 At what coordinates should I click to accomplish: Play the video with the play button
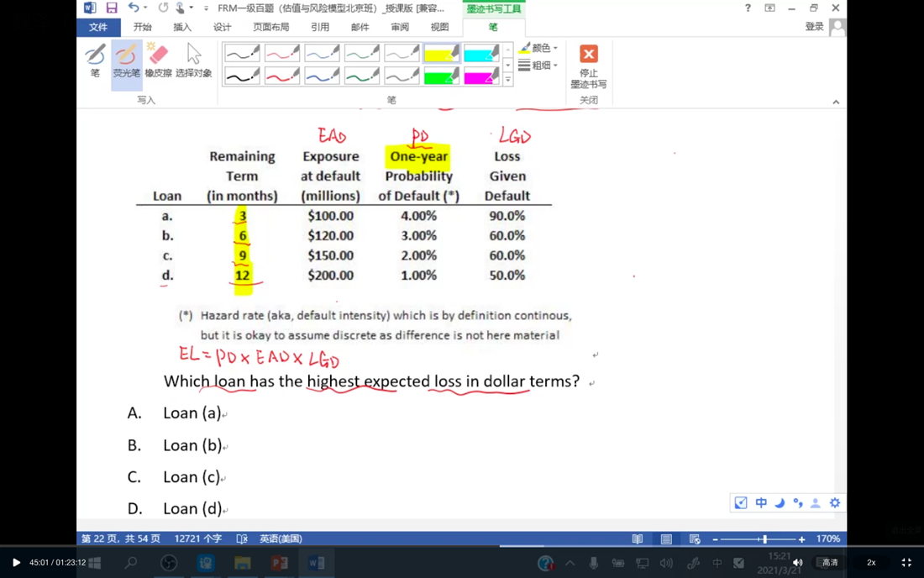tap(16, 563)
